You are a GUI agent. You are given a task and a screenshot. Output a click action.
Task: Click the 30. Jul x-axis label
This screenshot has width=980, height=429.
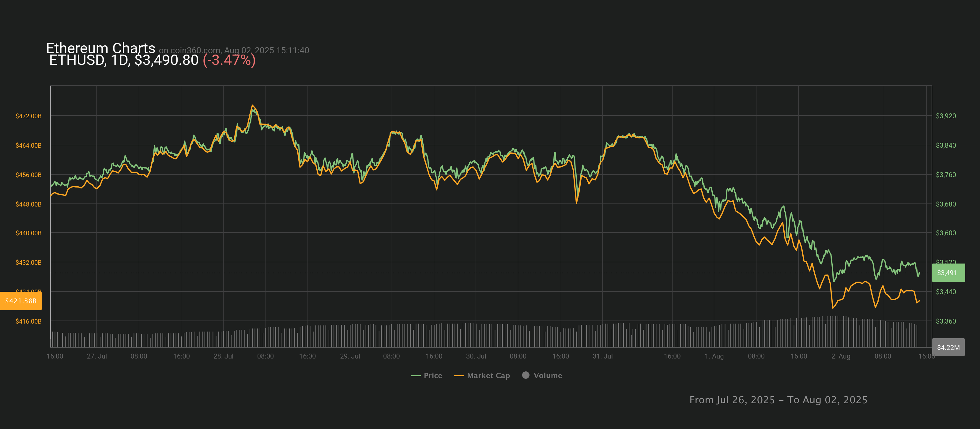coord(476,356)
